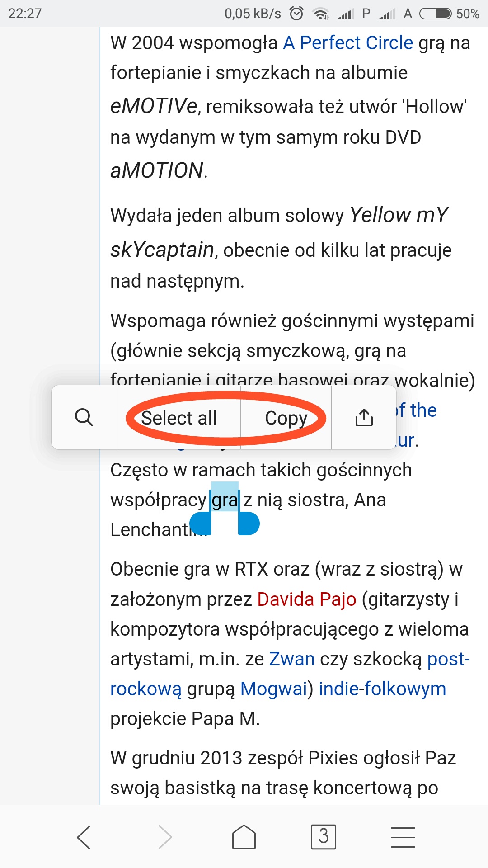The image size is (488, 868).
Task: Open the A Perfect Circle link
Action: (348, 43)
